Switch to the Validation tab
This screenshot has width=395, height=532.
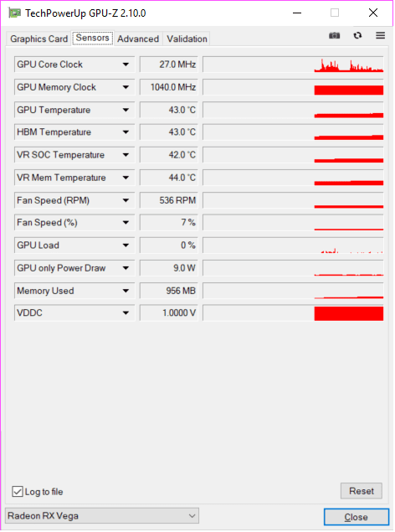(x=187, y=39)
